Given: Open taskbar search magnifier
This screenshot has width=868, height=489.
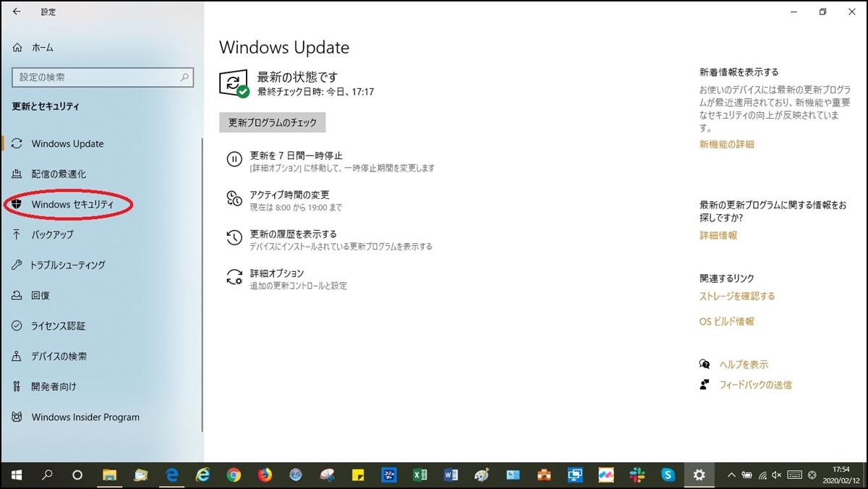Looking at the screenshot, I should [x=48, y=475].
